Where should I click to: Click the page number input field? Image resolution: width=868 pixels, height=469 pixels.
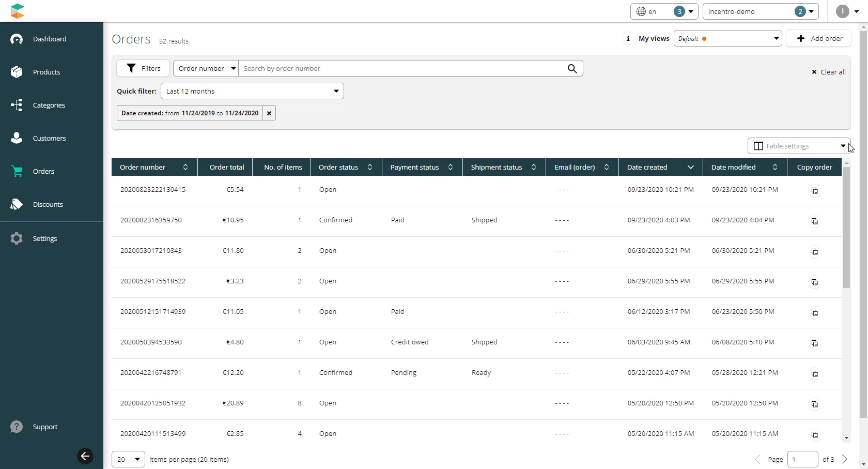[802, 459]
